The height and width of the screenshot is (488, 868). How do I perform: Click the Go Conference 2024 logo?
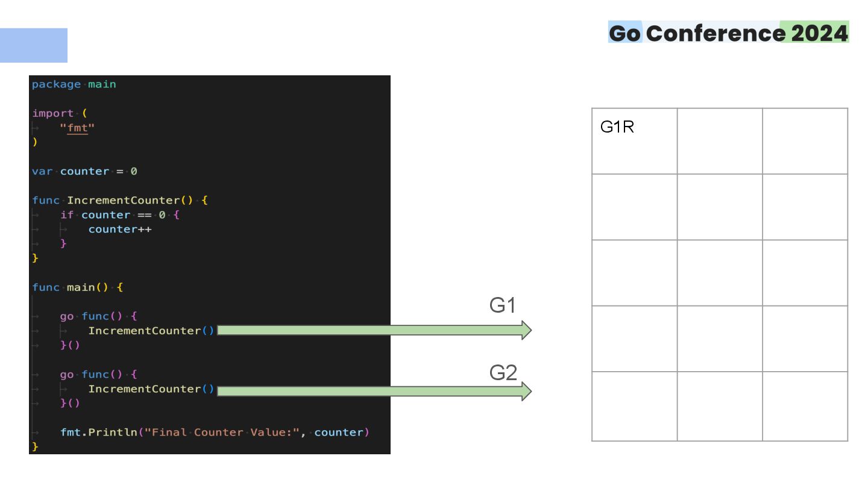click(728, 33)
